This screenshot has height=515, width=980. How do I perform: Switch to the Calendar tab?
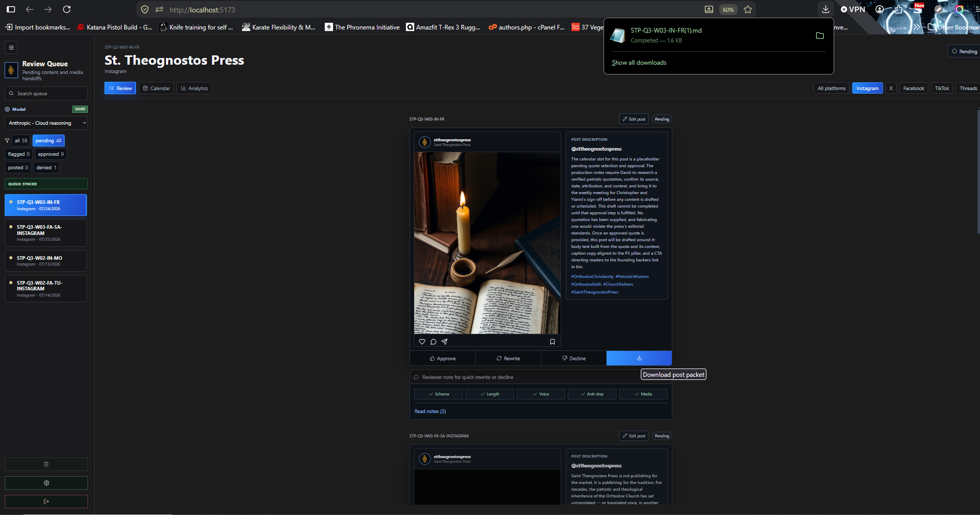pyautogui.click(x=156, y=89)
